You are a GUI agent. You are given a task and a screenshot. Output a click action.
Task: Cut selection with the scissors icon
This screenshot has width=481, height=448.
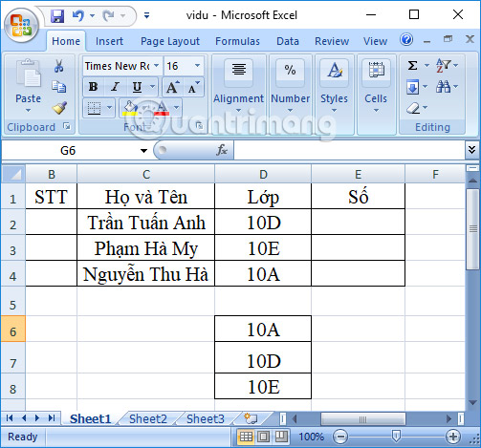tap(58, 66)
